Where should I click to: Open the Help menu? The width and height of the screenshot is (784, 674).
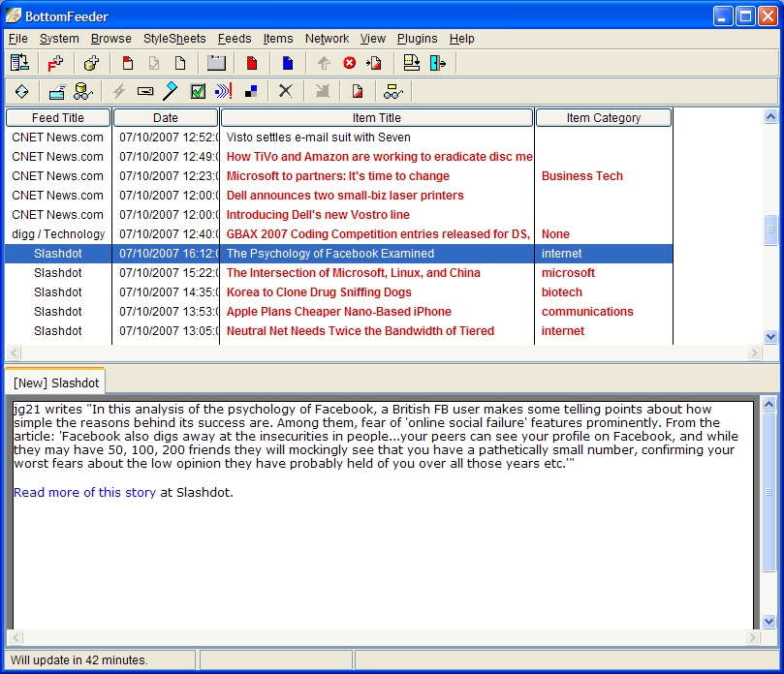(461, 39)
